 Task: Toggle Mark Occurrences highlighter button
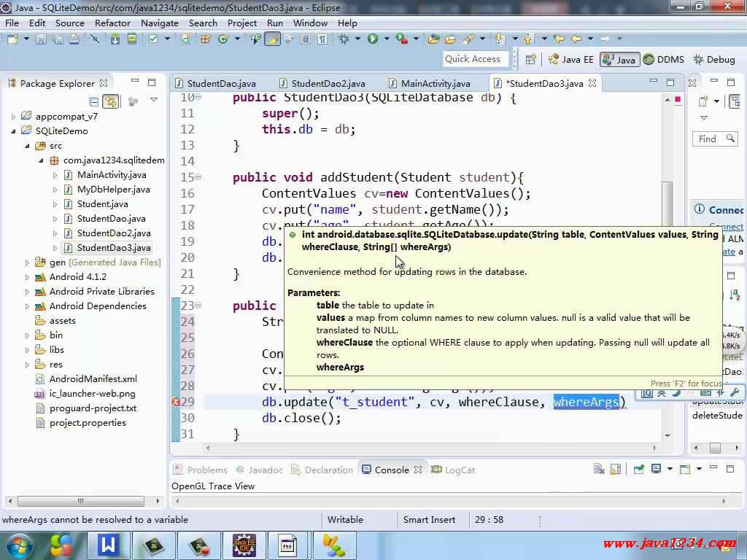(273, 39)
